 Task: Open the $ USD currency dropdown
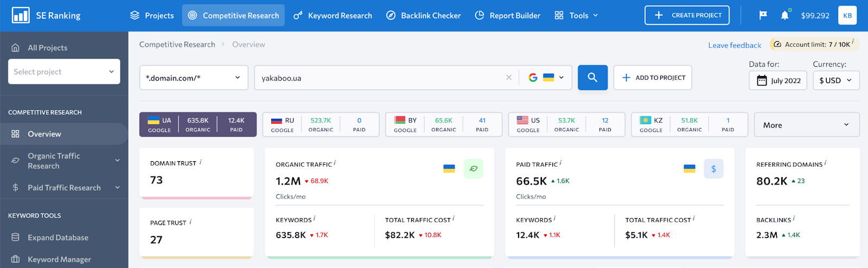click(836, 80)
